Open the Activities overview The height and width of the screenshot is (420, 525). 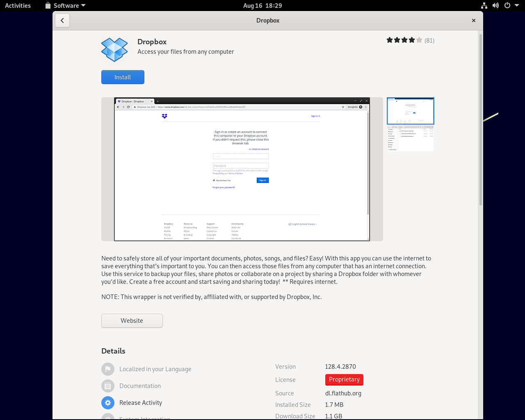(x=18, y=6)
